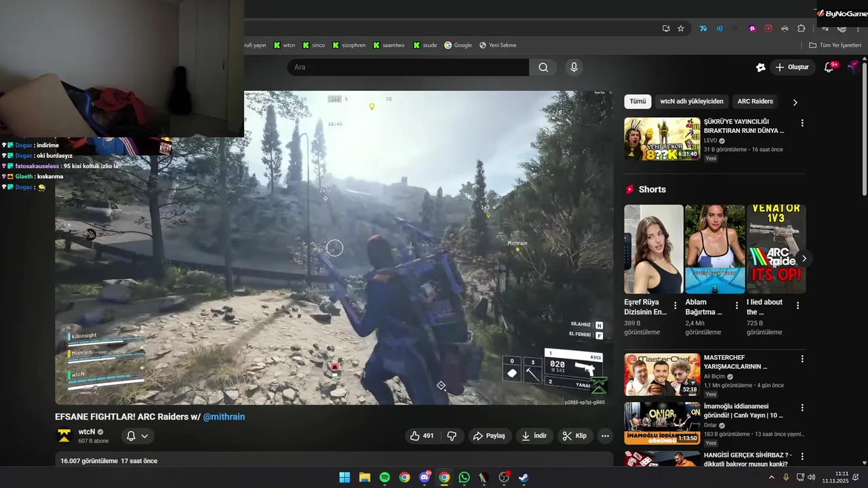Open YouTube notifications bell

coord(829,67)
